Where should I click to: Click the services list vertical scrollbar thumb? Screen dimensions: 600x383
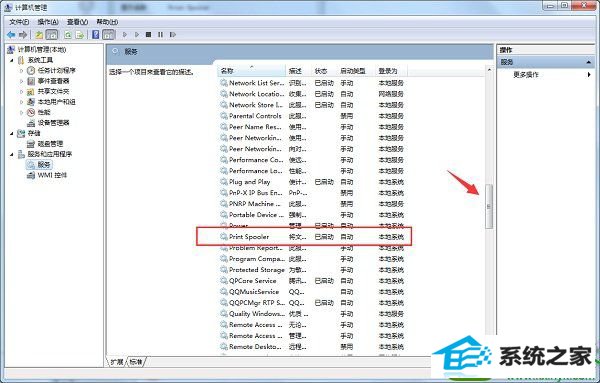point(489,207)
